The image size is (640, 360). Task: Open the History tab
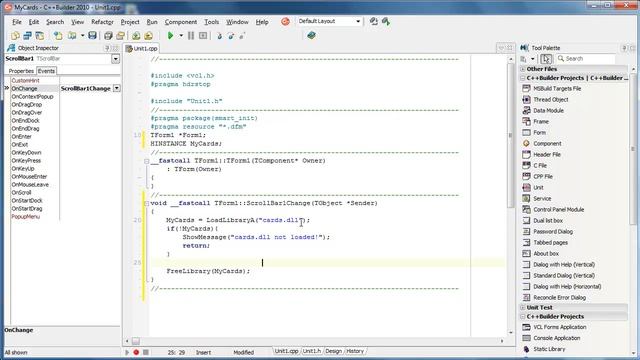(355, 351)
